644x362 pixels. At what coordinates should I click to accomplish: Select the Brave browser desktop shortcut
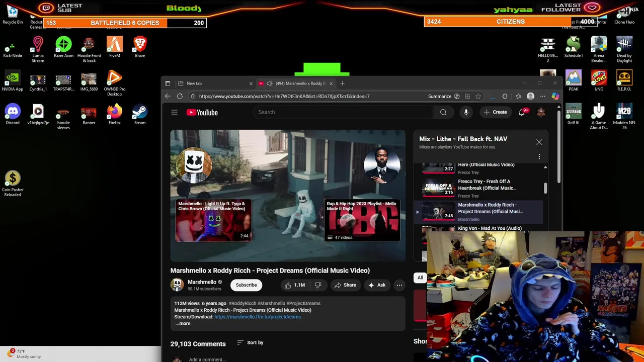point(140,47)
